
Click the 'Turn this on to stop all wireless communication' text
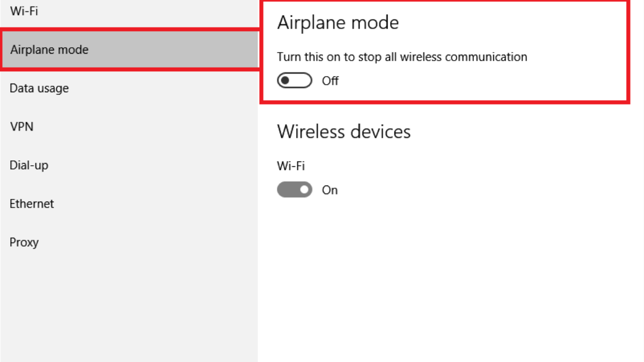point(402,57)
